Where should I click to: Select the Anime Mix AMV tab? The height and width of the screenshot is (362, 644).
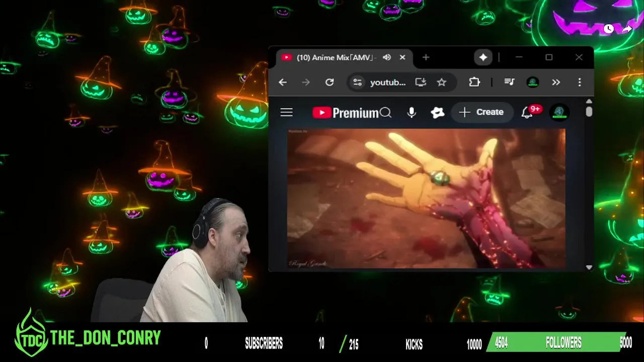click(344, 57)
